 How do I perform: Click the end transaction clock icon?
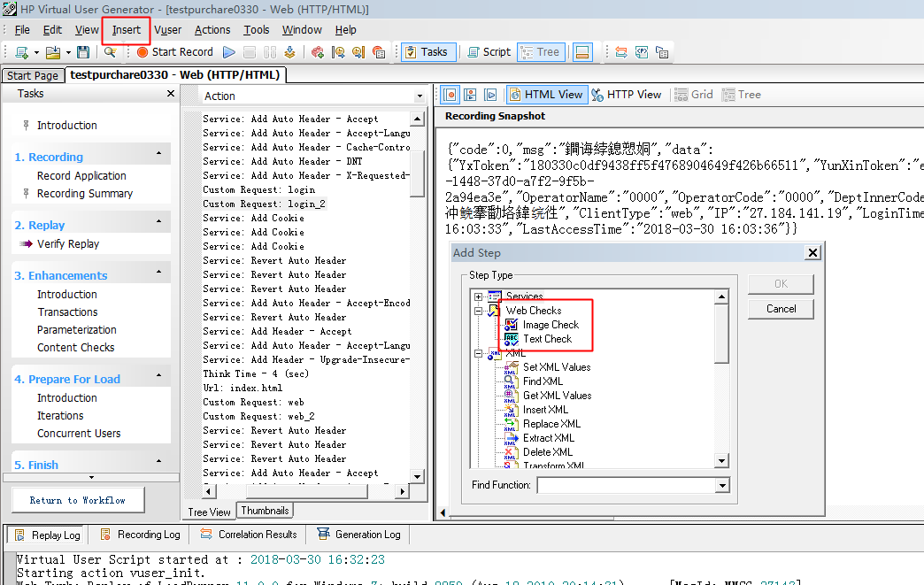coord(358,52)
